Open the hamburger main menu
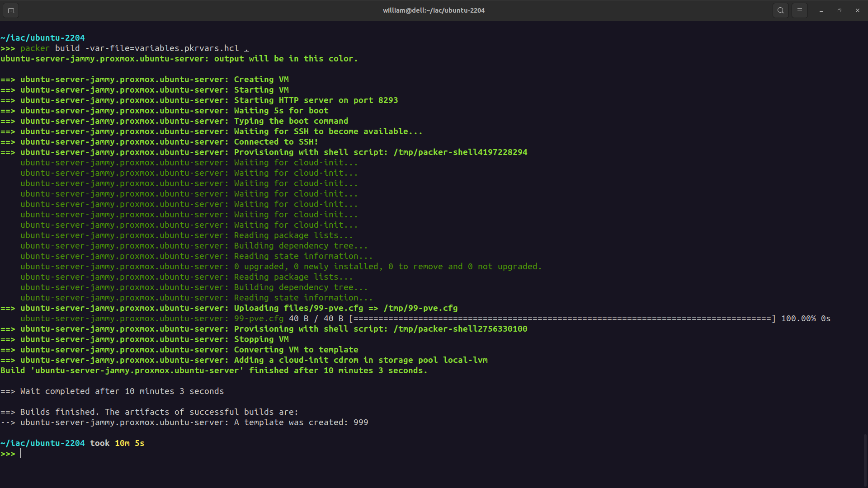The height and width of the screenshot is (488, 868). pos(799,10)
